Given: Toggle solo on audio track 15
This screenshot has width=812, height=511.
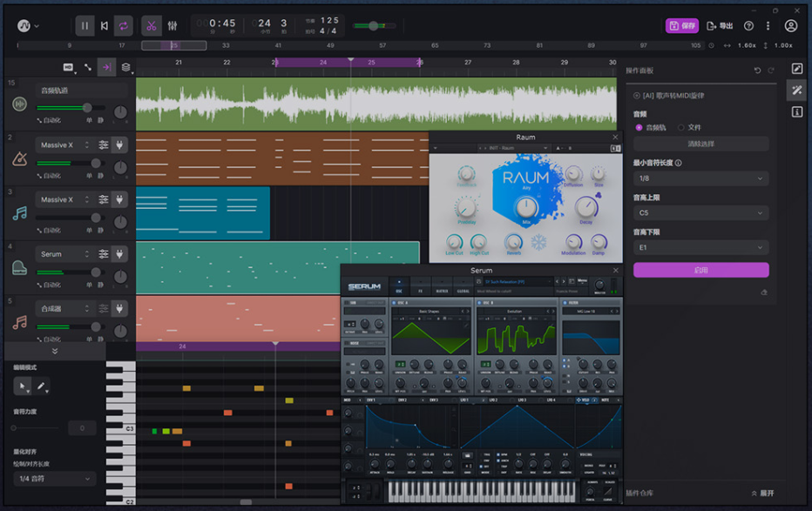Looking at the screenshot, I should (89, 120).
